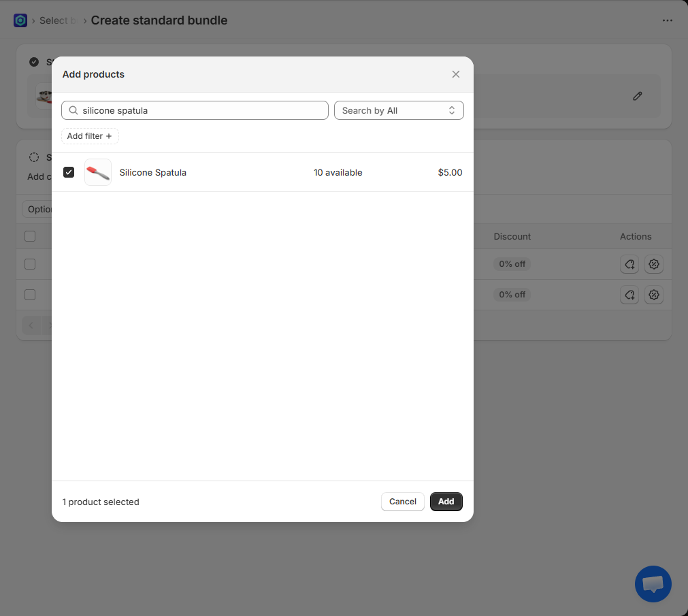Click the second row's discount badge action icon

click(x=654, y=295)
